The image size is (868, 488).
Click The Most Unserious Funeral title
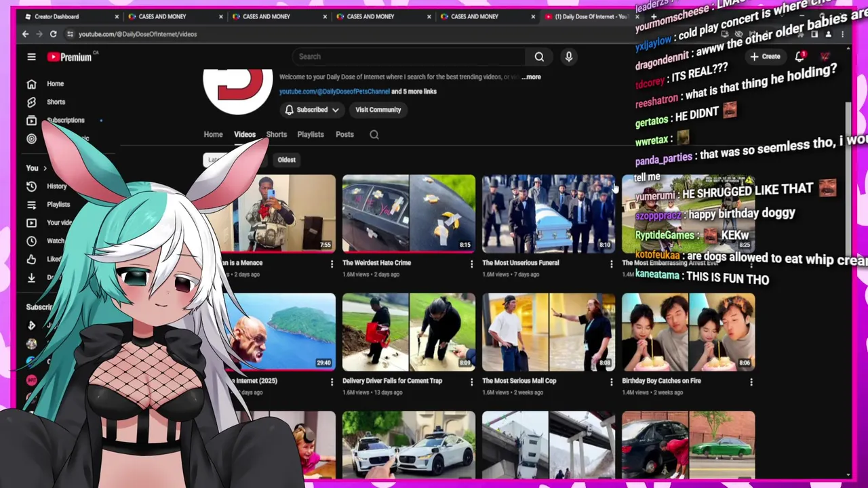click(521, 263)
